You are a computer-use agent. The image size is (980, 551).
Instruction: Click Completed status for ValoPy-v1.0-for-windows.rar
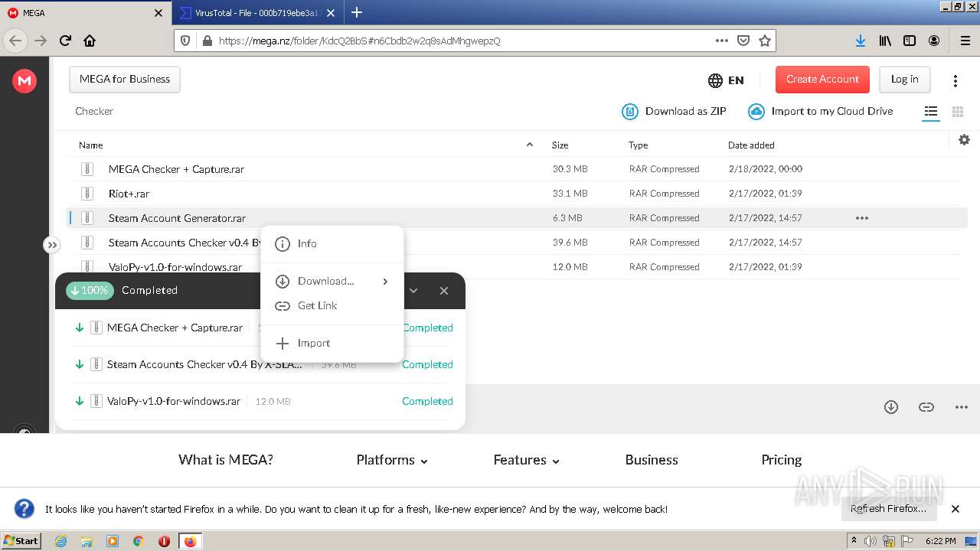(427, 401)
